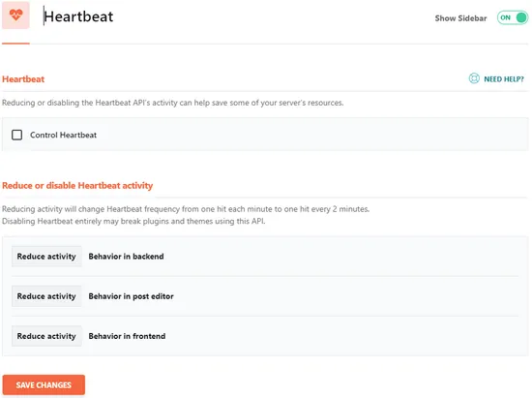The image size is (532, 398).
Task: Open Reduce activity dropdown for post editor
Action: pyautogui.click(x=46, y=296)
